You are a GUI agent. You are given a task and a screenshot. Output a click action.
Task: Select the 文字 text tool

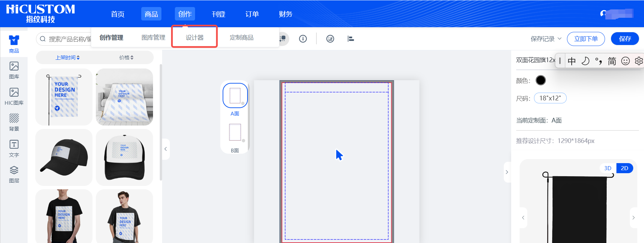pyautogui.click(x=14, y=148)
